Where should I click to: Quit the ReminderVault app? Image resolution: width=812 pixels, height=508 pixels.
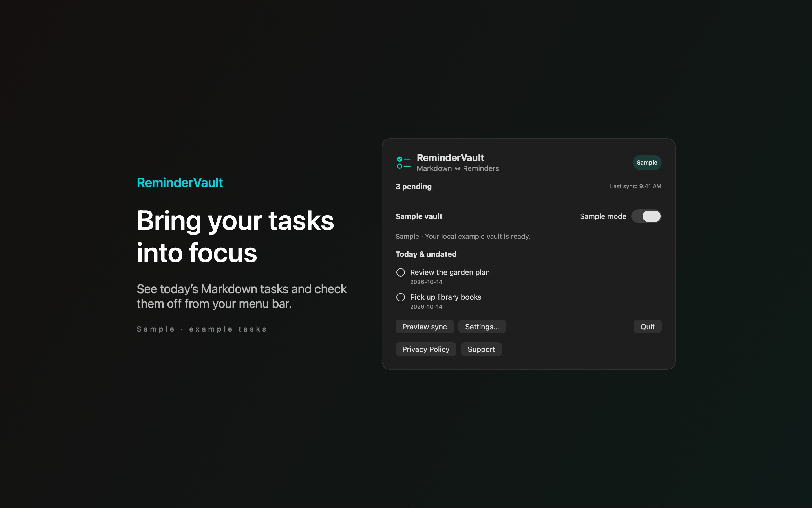point(647,327)
